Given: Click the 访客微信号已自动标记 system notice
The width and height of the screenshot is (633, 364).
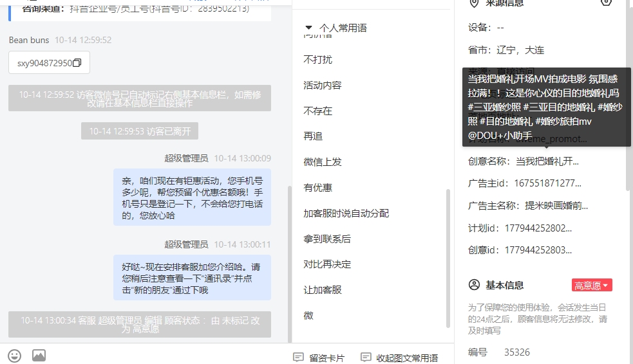Looking at the screenshot, I should point(140,98).
